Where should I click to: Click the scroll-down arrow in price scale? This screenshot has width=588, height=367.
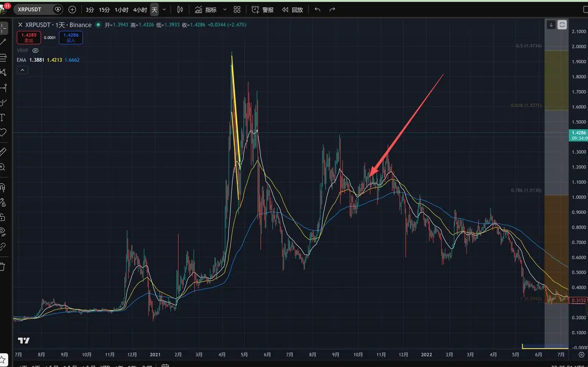click(551, 24)
